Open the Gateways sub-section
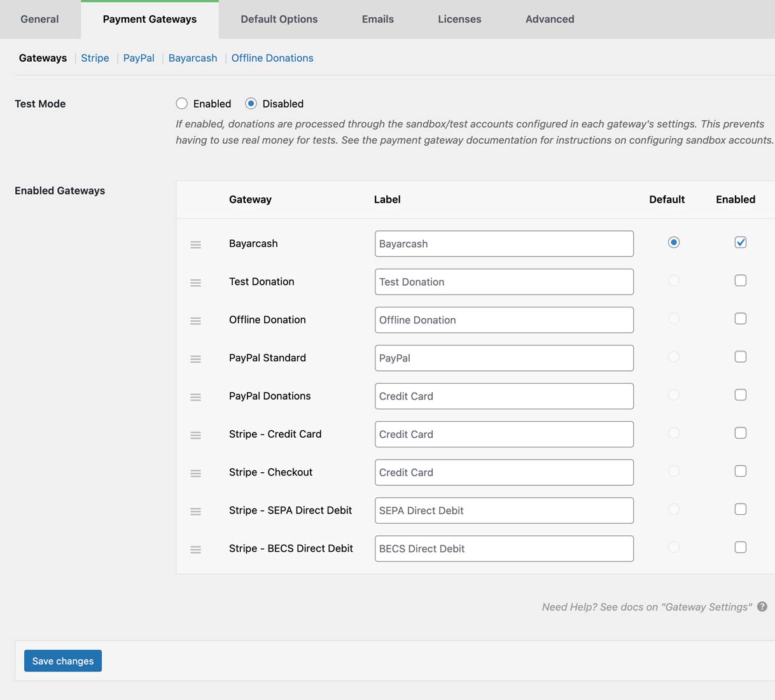This screenshot has width=775, height=700. pyautogui.click(x=43, y=58)
